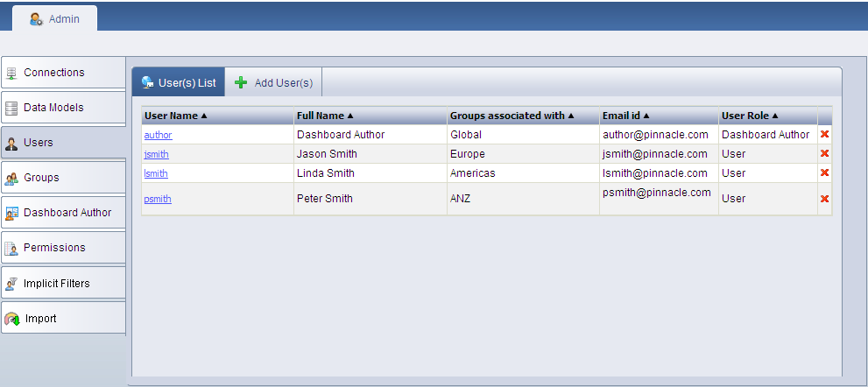
Task: Click the Data Models sidebar icon
Action: (12, 108)
